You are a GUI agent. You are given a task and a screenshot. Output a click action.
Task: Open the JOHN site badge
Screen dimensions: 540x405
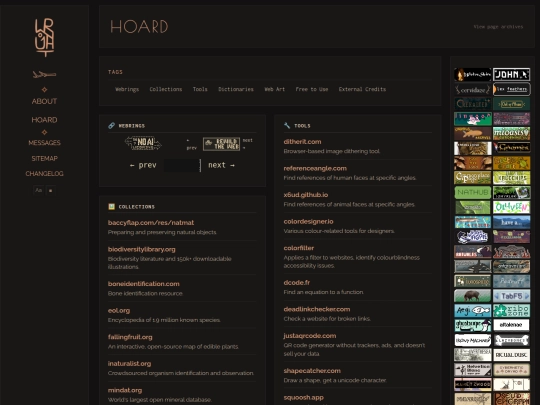pyautogui.click(x=511, y=74)
